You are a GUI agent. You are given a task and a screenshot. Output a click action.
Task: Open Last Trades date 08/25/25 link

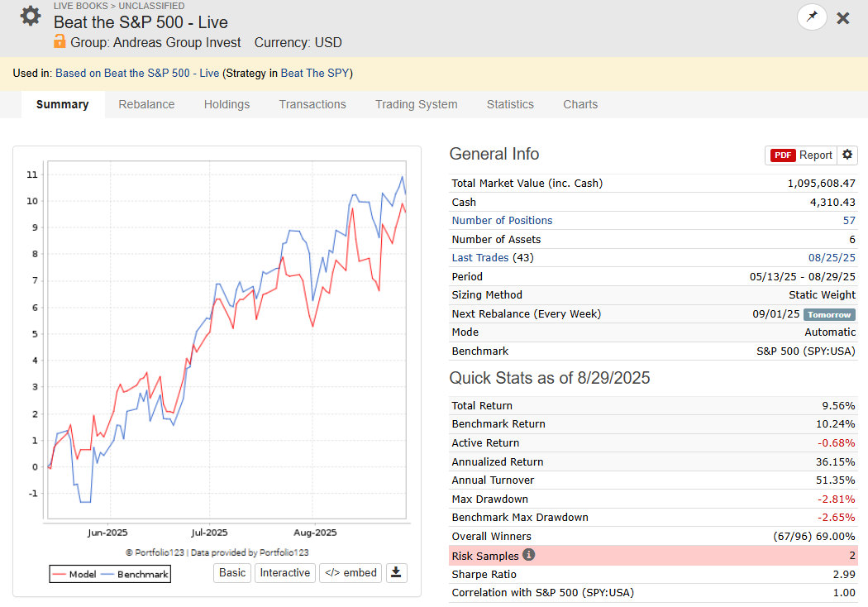(832, 257)
